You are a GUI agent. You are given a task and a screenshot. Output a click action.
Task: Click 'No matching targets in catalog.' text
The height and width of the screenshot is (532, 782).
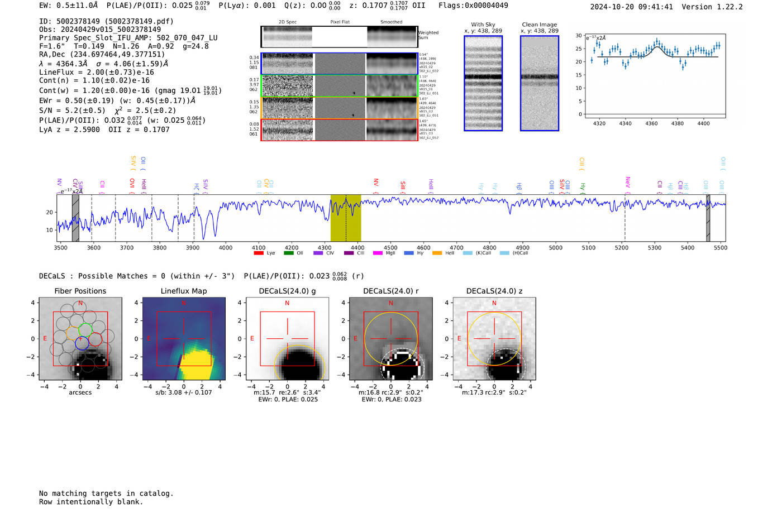[x=106, y=493]
